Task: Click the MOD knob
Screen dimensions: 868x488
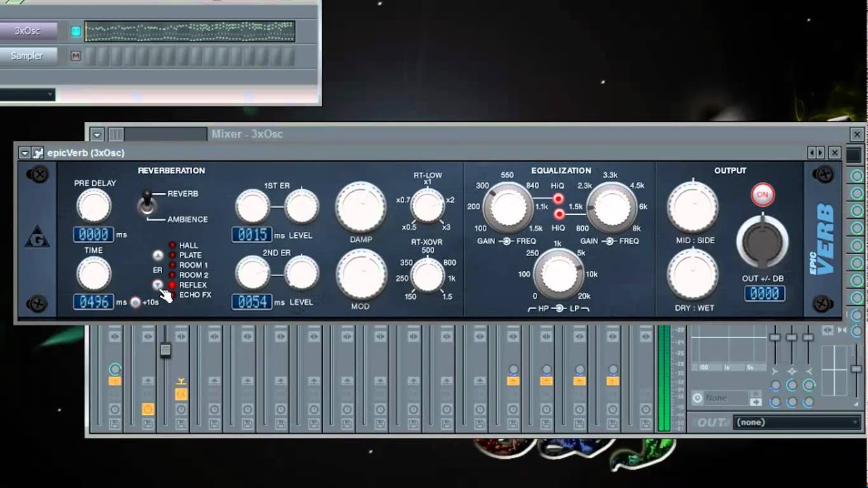Action: tap(361, 274)
